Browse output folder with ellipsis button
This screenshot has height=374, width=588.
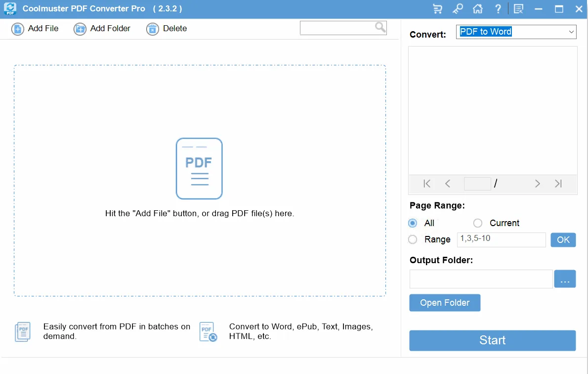click(x=565, y=279)
